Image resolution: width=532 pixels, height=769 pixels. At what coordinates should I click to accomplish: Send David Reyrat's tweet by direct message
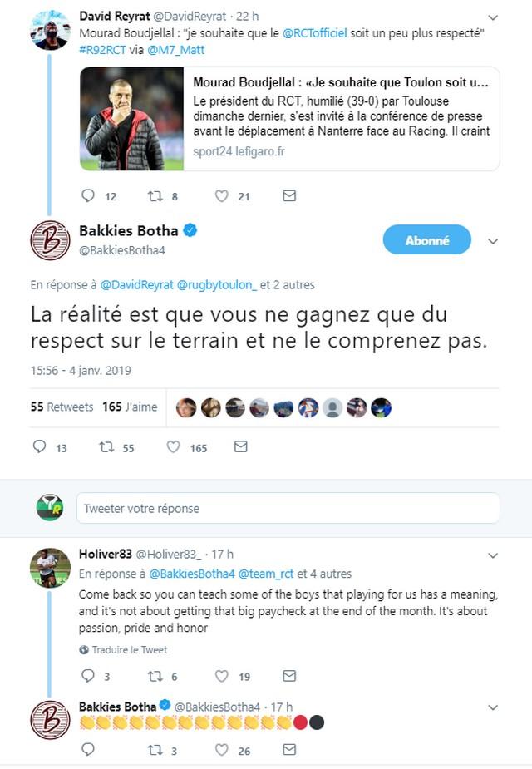(289, 196)
